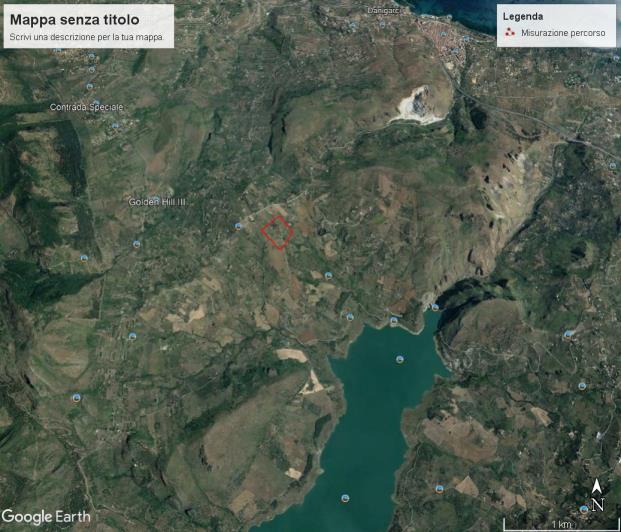
Task: Select the Misurazione percorso legend label
Action: click(562, 33)
